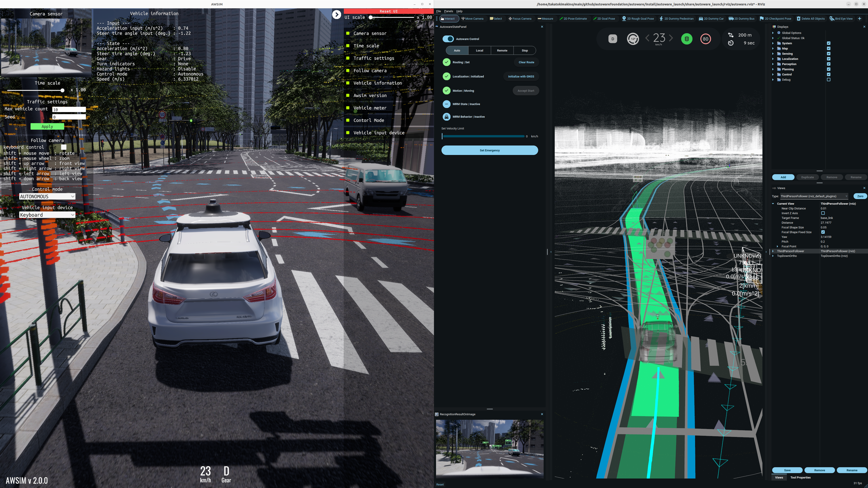Click the 80 speed limit sign indicator
The image size is (868, 488).
pos(705,39)
